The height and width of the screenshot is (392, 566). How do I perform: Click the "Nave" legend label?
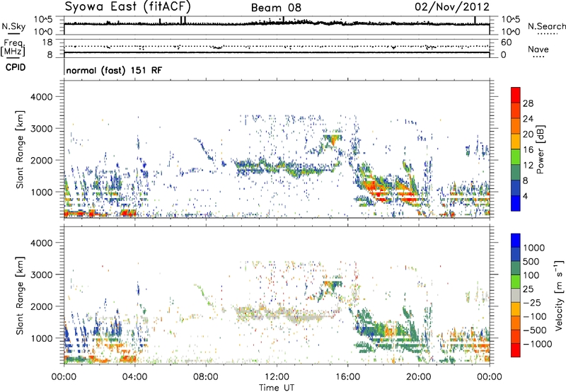pos(538,49)
